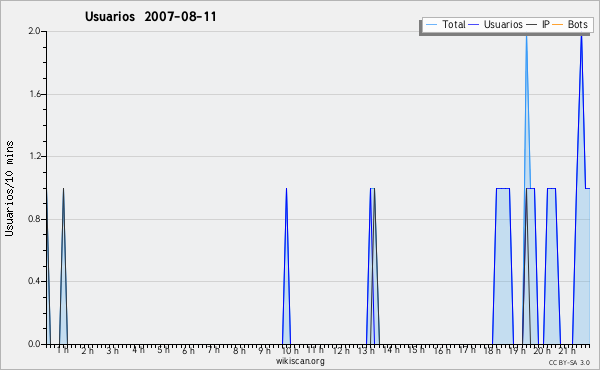
Task: Click the '5 h' x-axis label
Action: 163,350
